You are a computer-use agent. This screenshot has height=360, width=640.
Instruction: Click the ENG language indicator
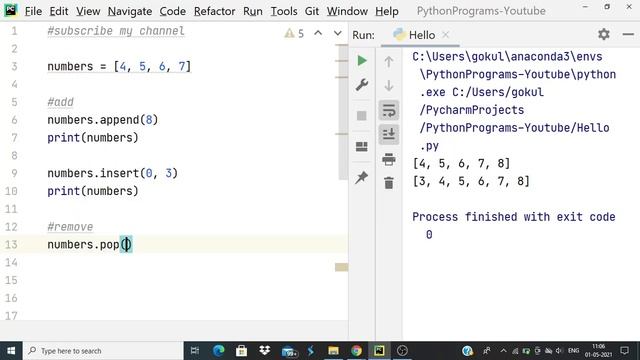pos(573,351)
